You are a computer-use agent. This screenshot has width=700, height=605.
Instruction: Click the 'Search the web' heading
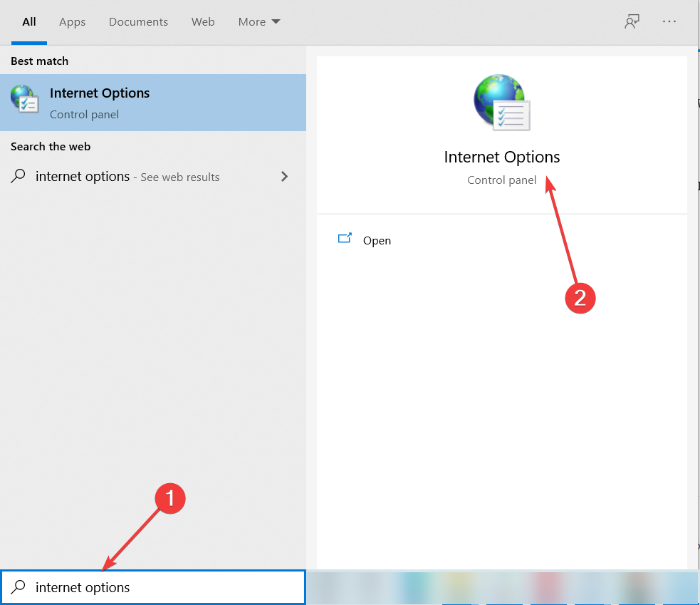(51, 147)
